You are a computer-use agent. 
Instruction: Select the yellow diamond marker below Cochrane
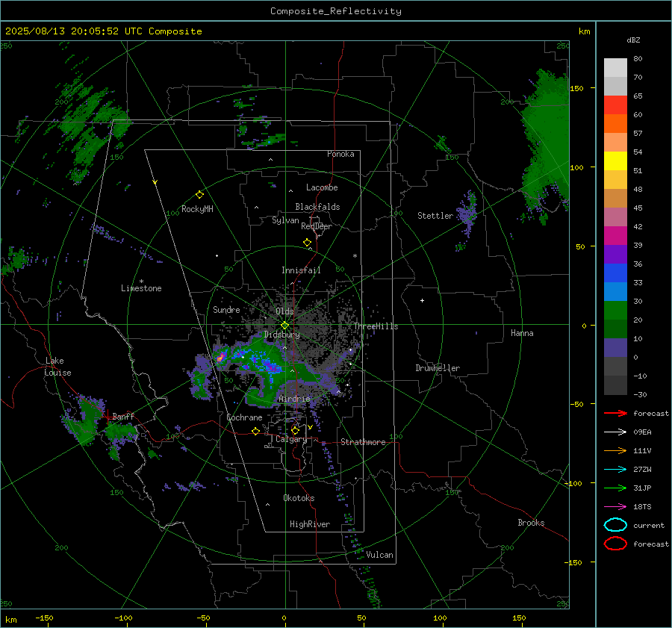255,431
